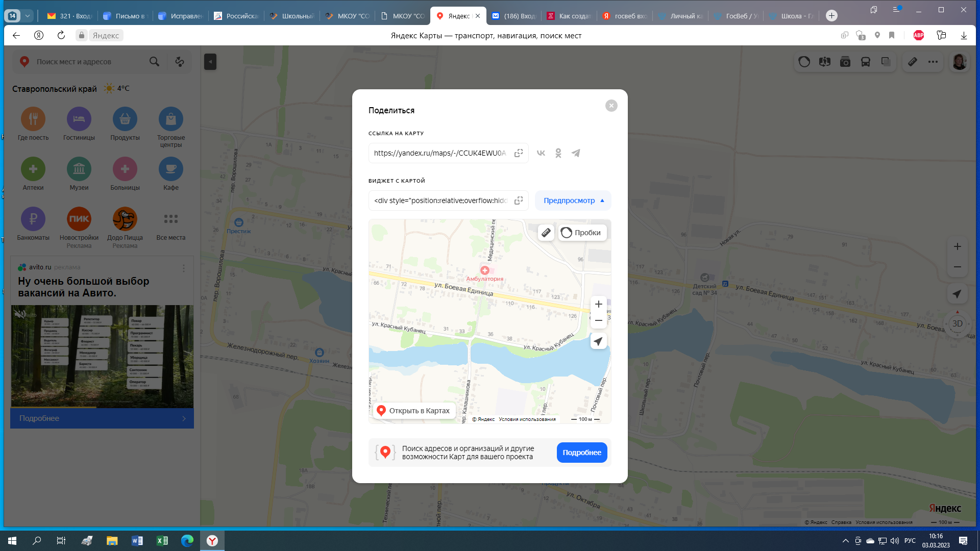Switch to the Gmail 321 Входящие tab
Image resolution: width=980 pixels, height=551 pixels.
click(x=69, y=16)
